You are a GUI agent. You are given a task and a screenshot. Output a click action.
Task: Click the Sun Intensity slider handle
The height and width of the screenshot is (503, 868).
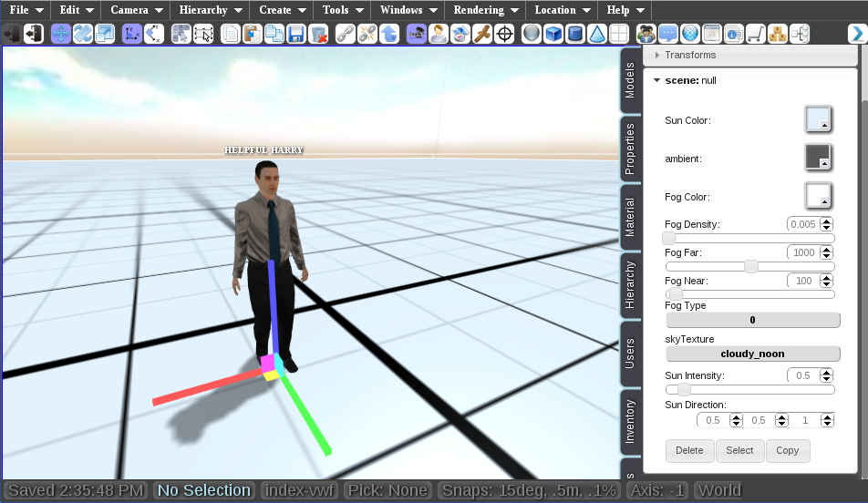point(684,390)
